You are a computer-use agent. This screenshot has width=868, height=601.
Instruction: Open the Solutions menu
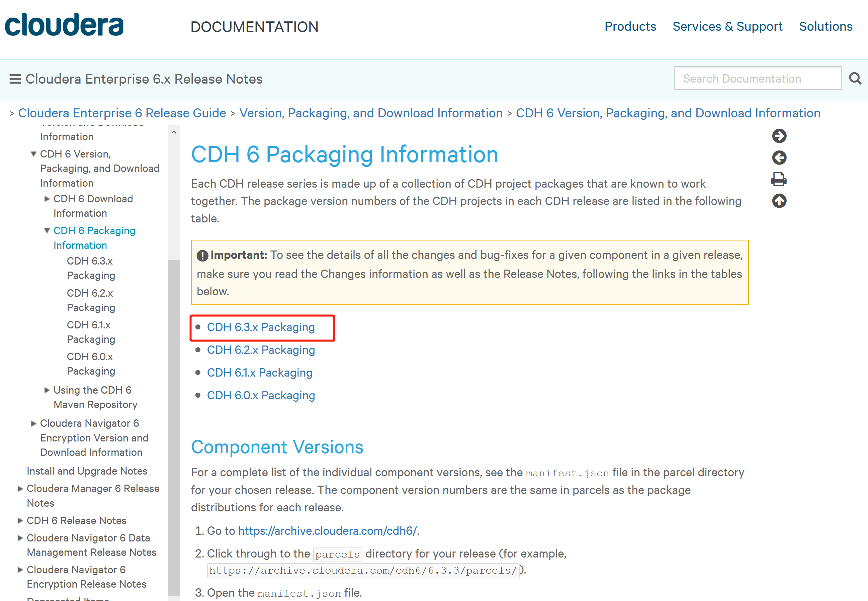pos(826,26)
